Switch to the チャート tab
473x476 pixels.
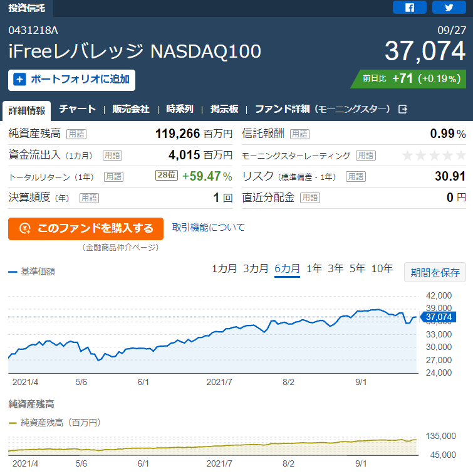pos(77,109)
